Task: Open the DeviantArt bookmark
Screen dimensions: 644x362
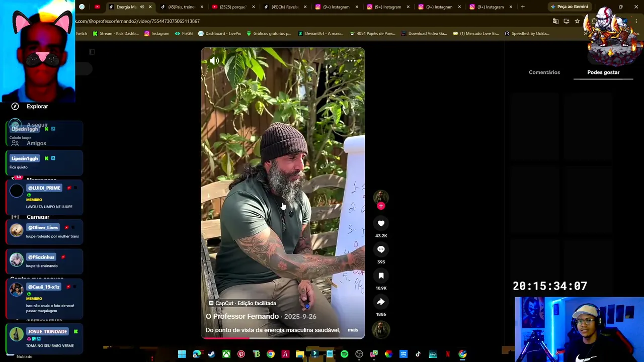Action: (x=320, y=34)
